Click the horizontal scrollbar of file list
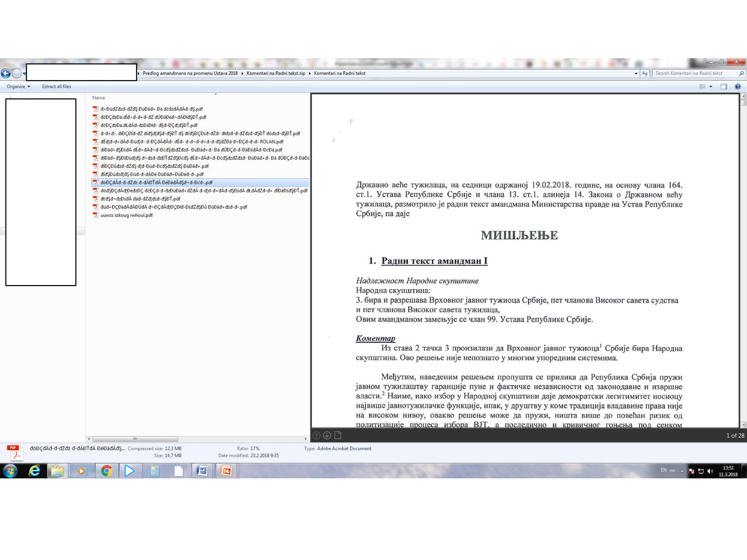The height and width of the screenshot is (560, 747). click(135, 439)
